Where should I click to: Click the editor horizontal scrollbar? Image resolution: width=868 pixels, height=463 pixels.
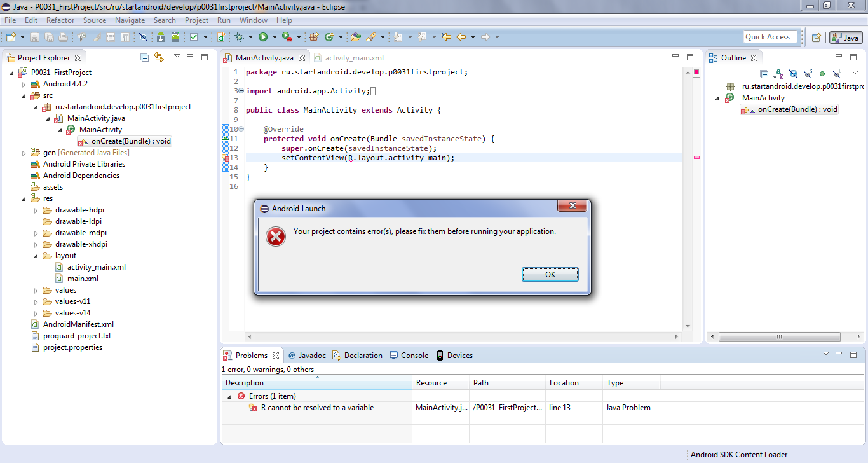(464, 336)
